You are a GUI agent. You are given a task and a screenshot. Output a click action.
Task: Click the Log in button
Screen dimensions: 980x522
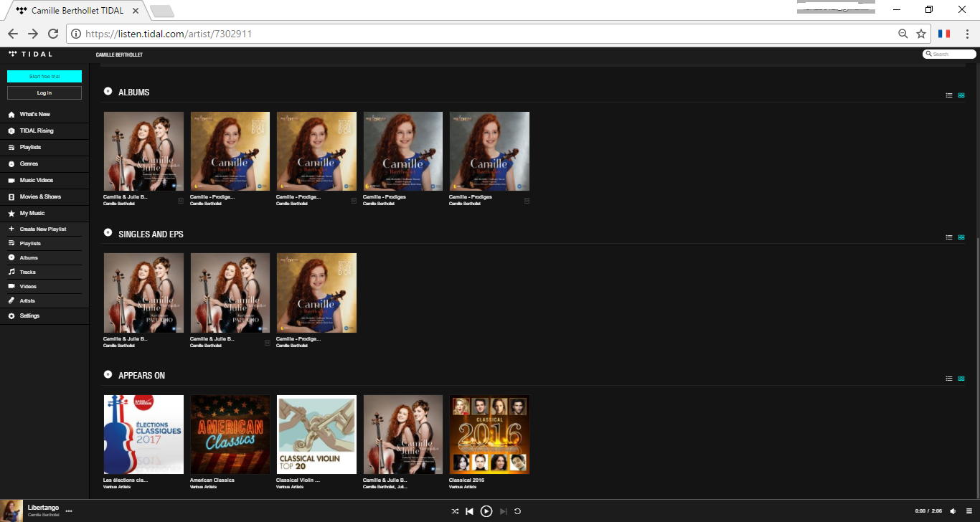(44, 92)
